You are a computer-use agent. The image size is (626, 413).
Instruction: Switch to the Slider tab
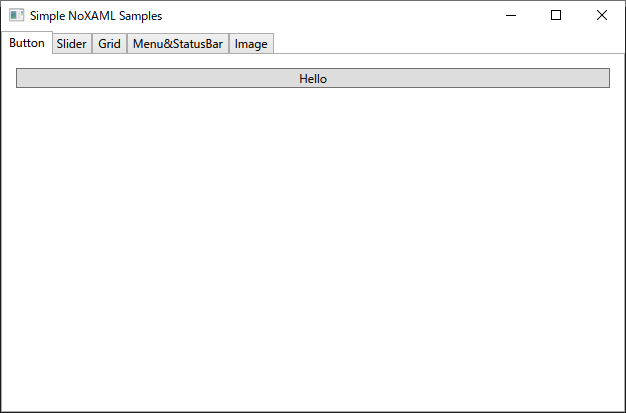pyautogui.click(x=72, y=44)
